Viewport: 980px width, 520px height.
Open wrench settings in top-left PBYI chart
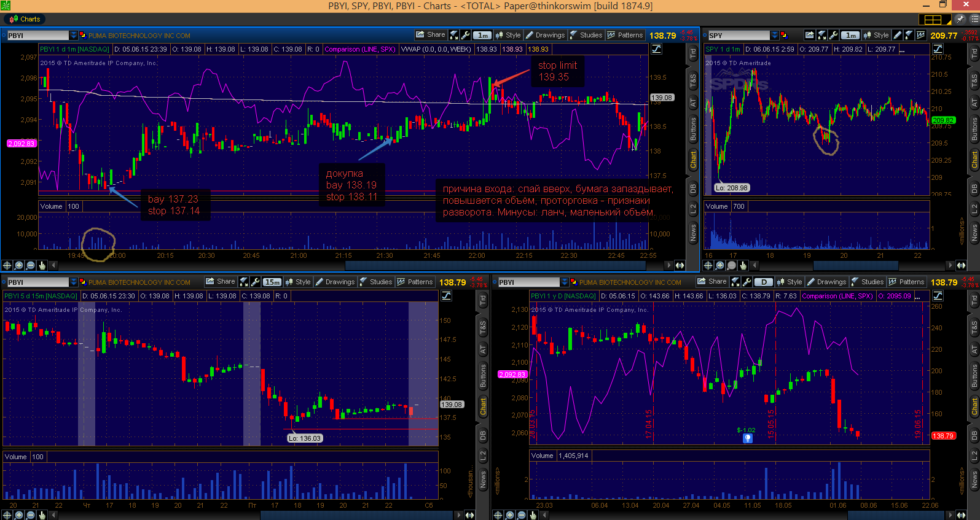[465, 35]
